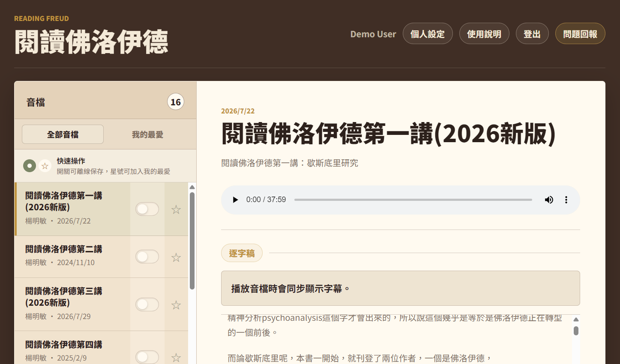620x364 pixels.
Task: Click the audio list scrollbar thumb
Action: [192, 241]
